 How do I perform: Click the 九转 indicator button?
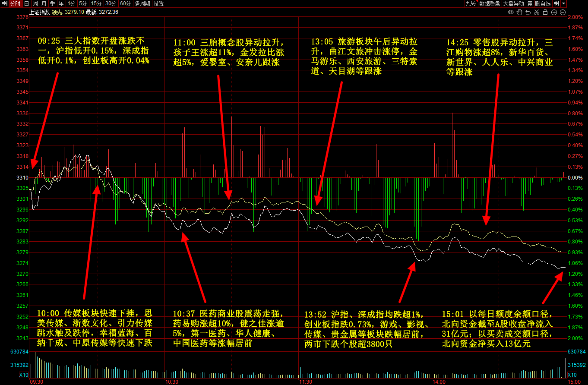click(470, 3)
